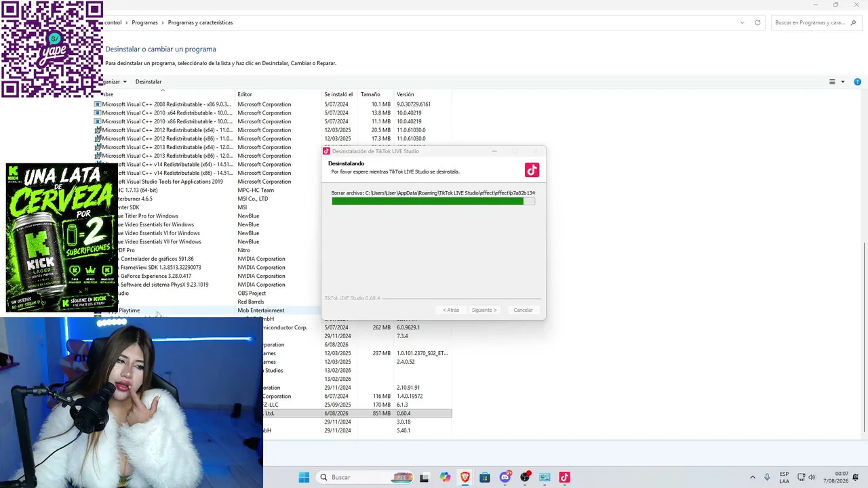868x488 pixels.
Task: Open the Organizar dropdown menu
Action: [113, 81]
